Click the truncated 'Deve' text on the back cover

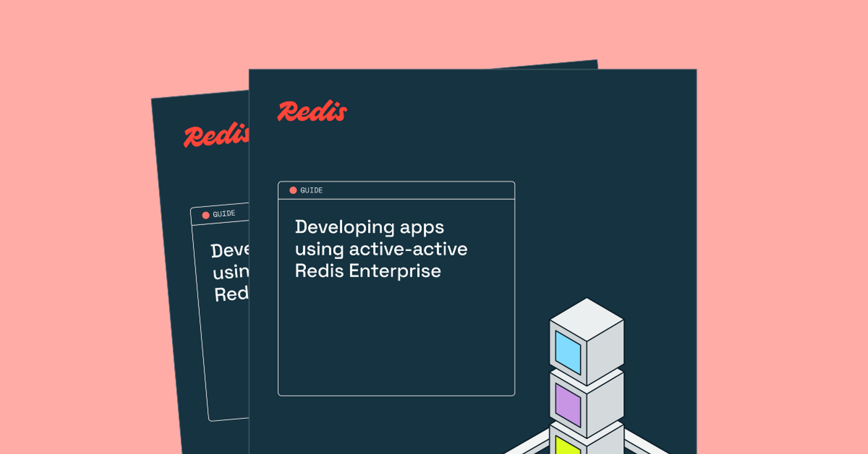(230, 250)
